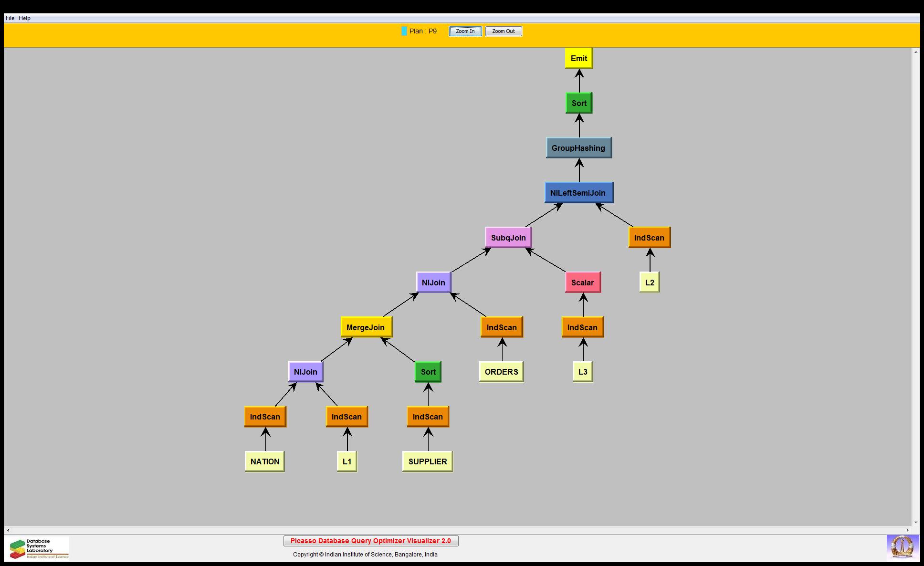Screen dimensions: 924x566
Task: Open the Help menu
Action: [x=24, y=18]
